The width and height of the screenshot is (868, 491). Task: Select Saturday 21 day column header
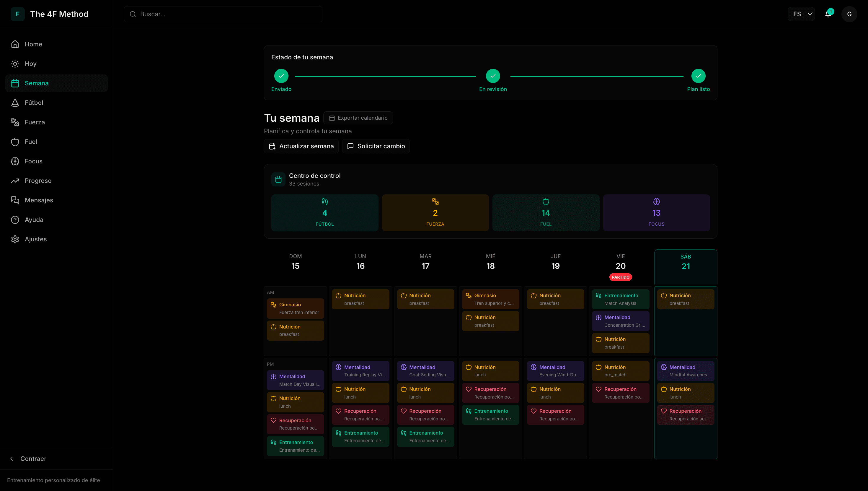pyautogui.click(x=685, y=262)
